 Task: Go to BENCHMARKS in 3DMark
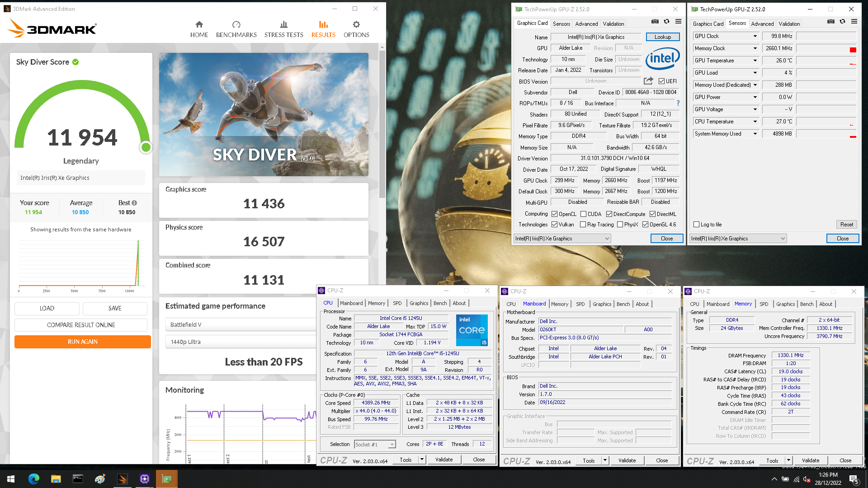(x=236, y=29)
